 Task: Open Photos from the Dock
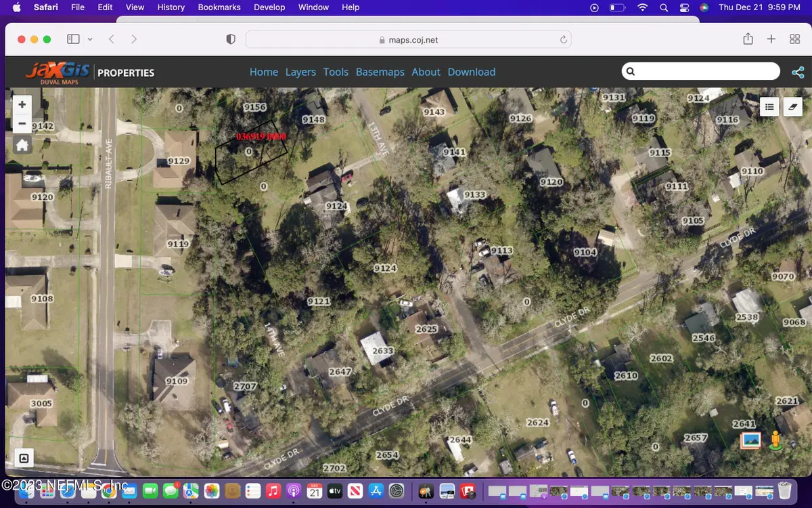point(212,490)
